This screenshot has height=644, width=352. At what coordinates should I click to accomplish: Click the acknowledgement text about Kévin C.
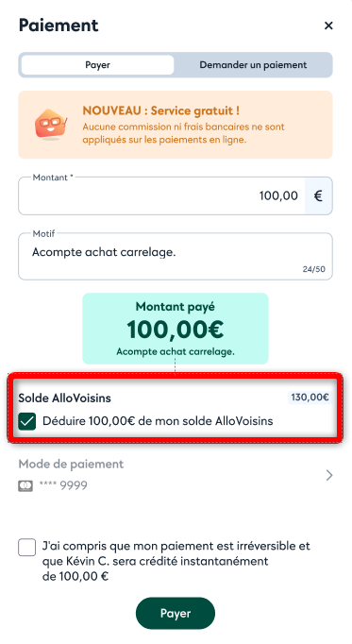point(176,561)
